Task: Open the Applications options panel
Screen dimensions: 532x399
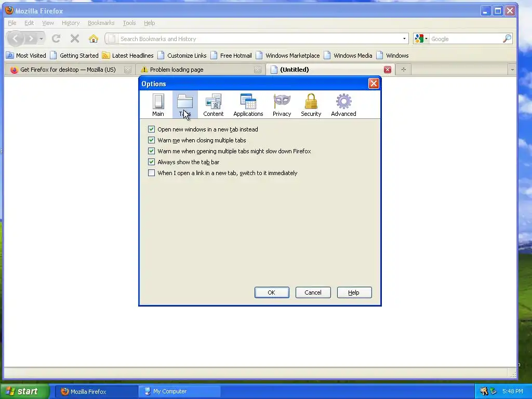Action: point(248,105)
